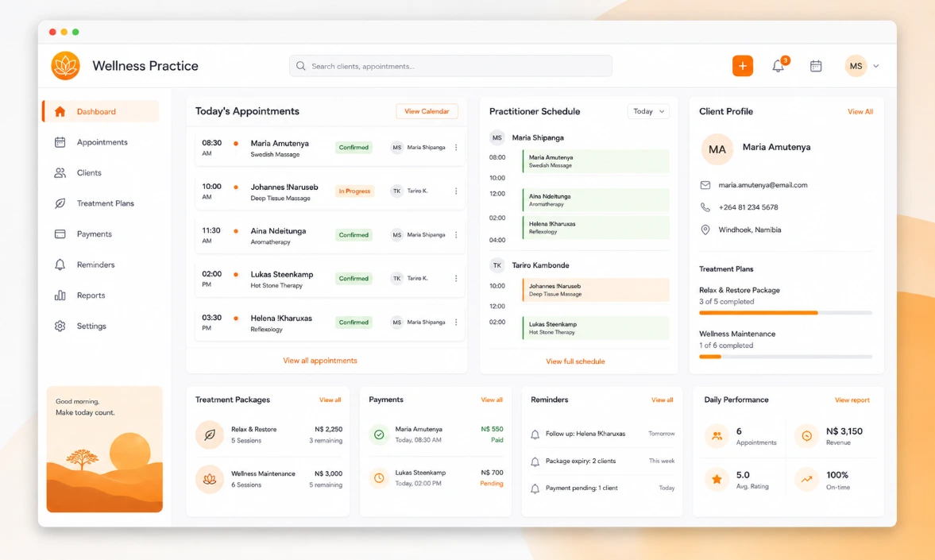
Task: Click the maria.amutenya@email.com address
Action: 763,185
